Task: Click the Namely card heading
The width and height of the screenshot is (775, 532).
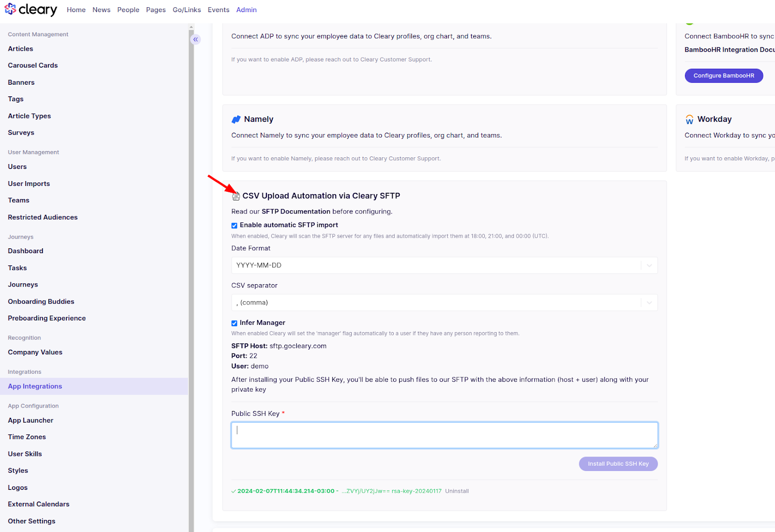Action: pos(259,120)
